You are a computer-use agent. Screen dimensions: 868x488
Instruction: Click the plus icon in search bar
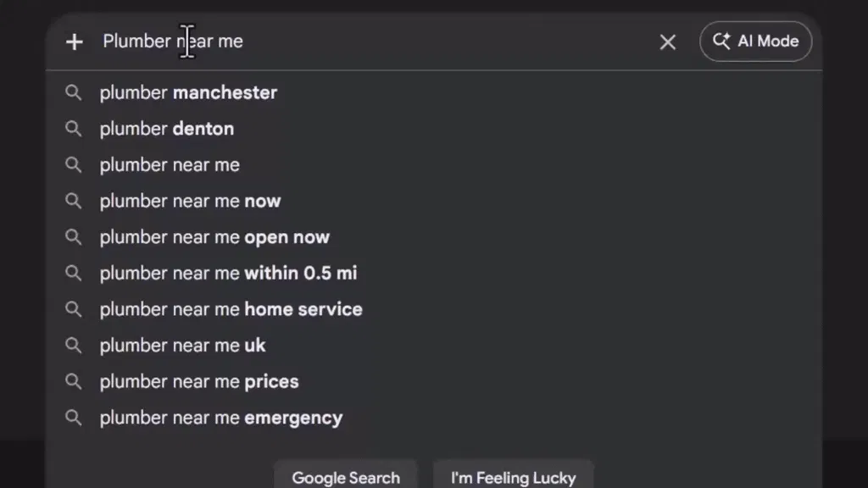(75, 42)
